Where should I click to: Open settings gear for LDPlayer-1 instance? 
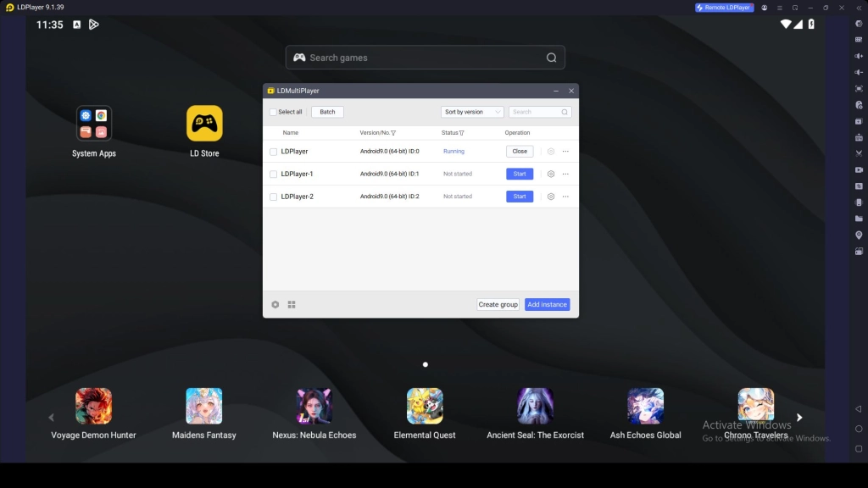551,174
